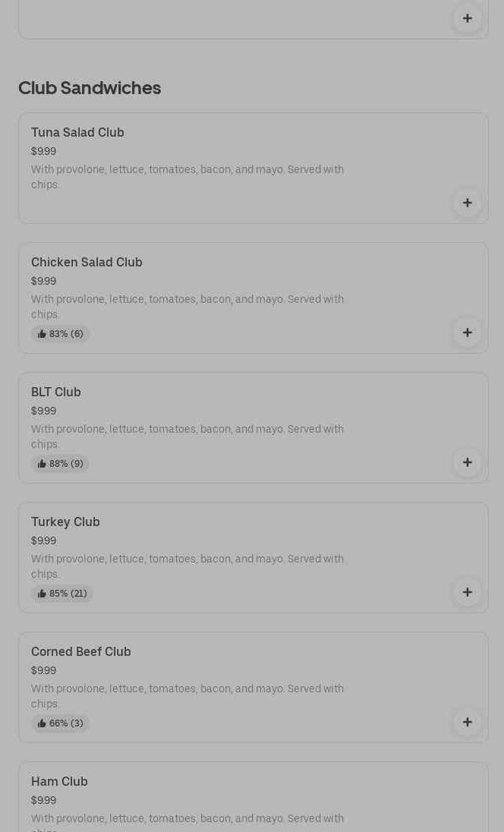504x832 pixels.
Task: Open the Turkey Club item title
Action: click(x=65, y=522)
